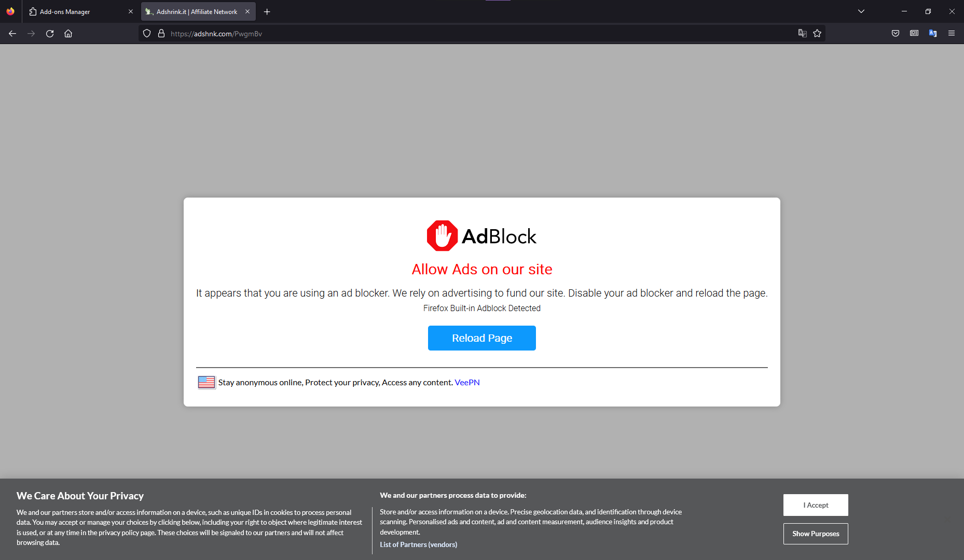Click the AdBlock hand logo
Image resolution: width=964 pixels, height=560 pixels.
[442, 235]
